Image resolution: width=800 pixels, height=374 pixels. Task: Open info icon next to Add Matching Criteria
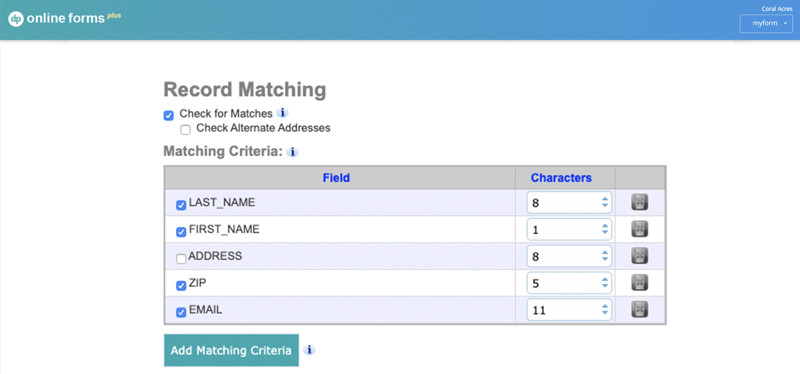(x=309, y=350)
